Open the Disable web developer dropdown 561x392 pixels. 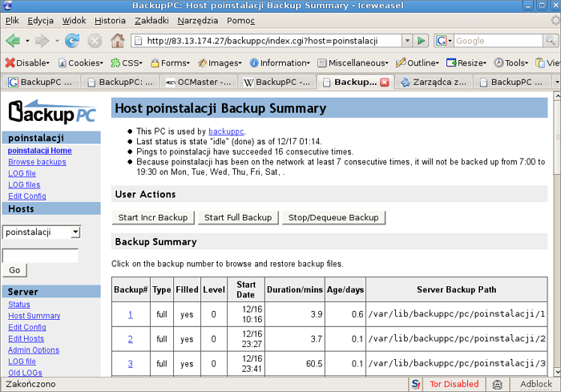(27, 63)
